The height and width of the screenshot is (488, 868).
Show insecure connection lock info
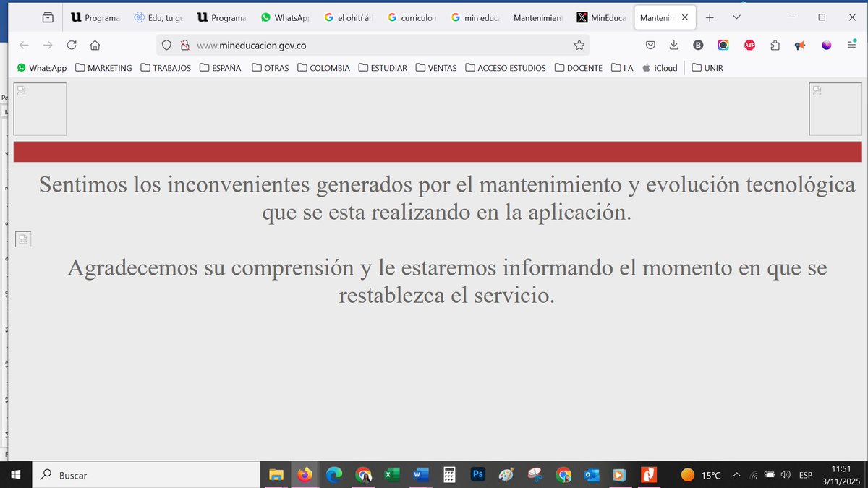click(x=184, y=45)
